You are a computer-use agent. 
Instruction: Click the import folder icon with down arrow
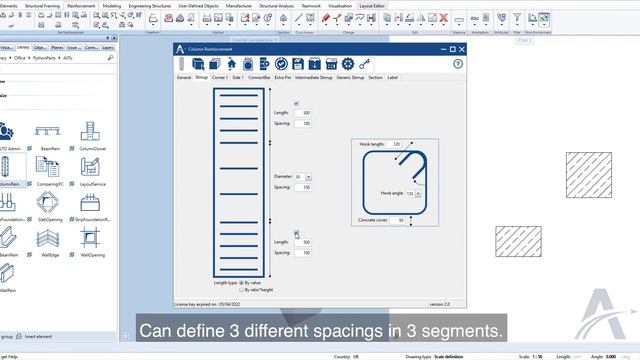coord(315,64)
